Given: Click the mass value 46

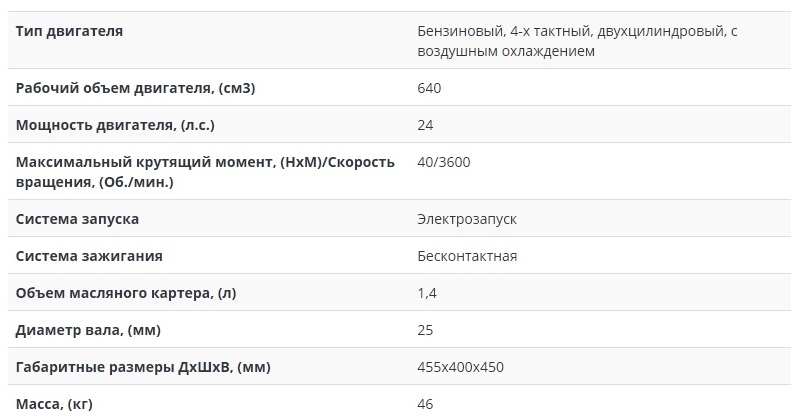Looking at the screenshot, I should [425, 404].
